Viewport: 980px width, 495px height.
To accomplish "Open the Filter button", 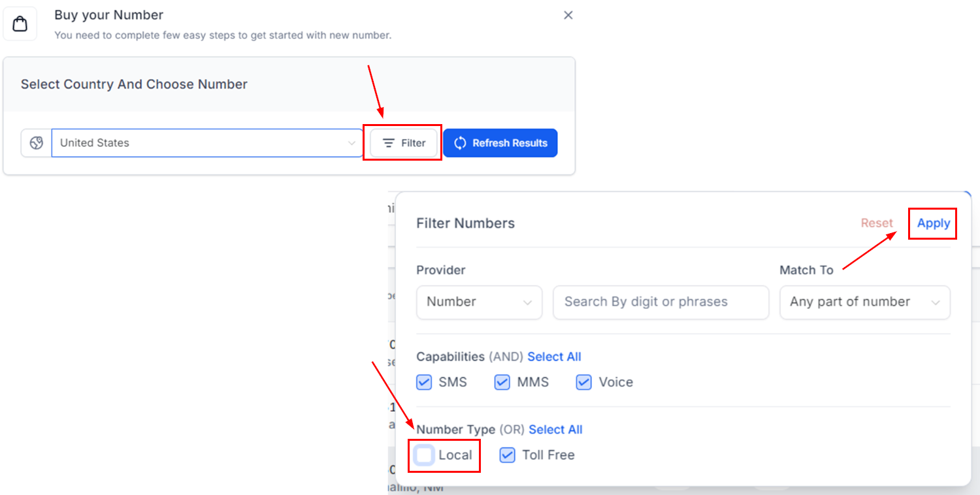I will [404, 143].
